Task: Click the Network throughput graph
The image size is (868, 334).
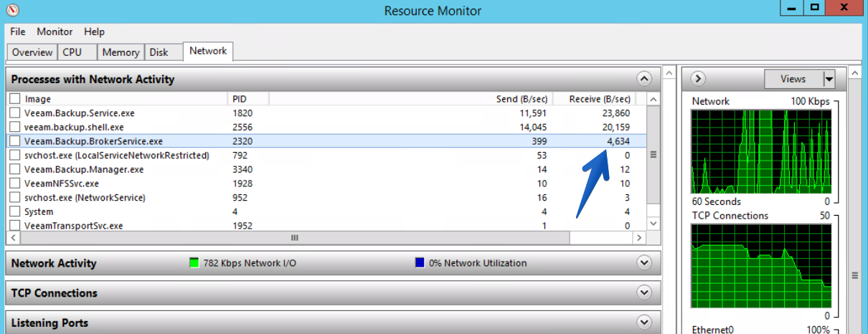Action: pyautogui.click(x=760, y=152)
